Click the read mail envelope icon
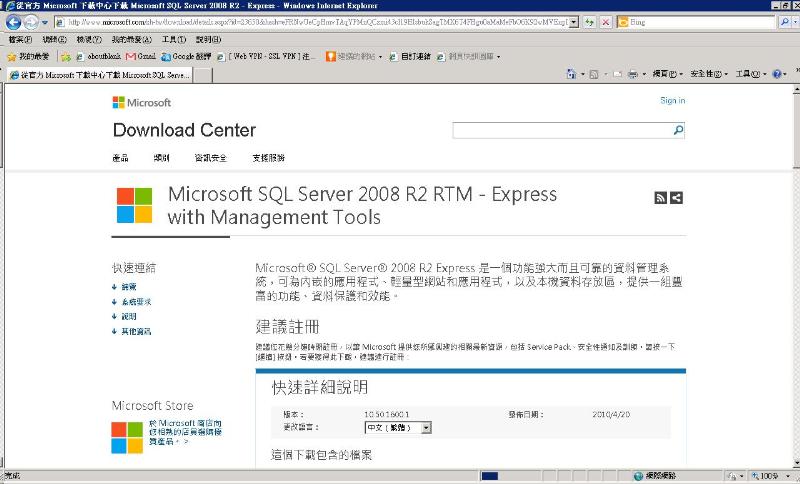This screenshot has height=484, width=800. [x=617, y=74]
